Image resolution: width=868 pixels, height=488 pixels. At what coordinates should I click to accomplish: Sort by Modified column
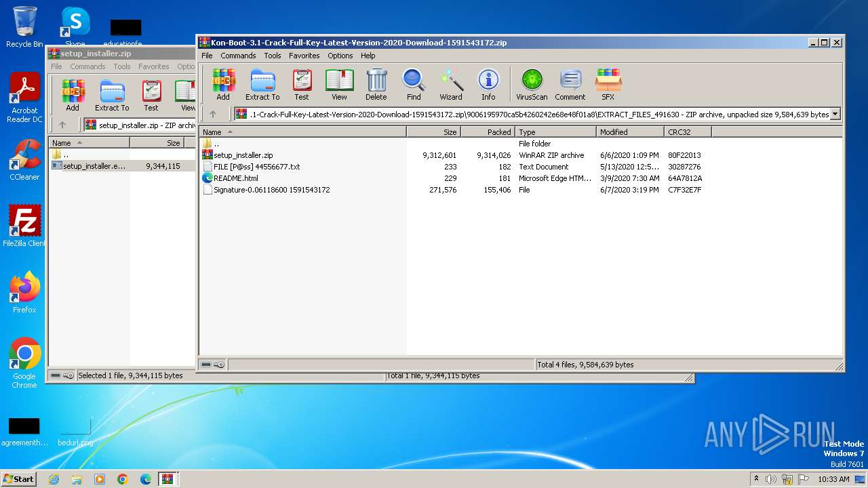tap(630, 132)
